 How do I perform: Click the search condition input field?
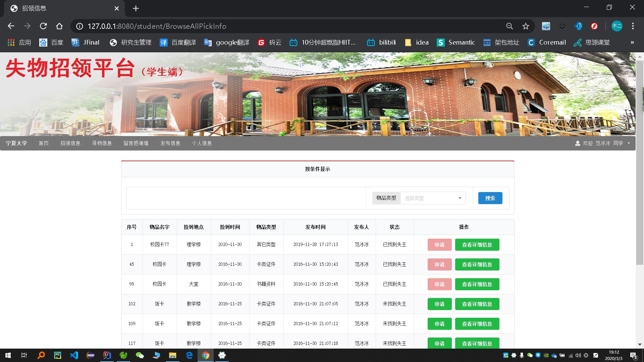pos(246,198)
